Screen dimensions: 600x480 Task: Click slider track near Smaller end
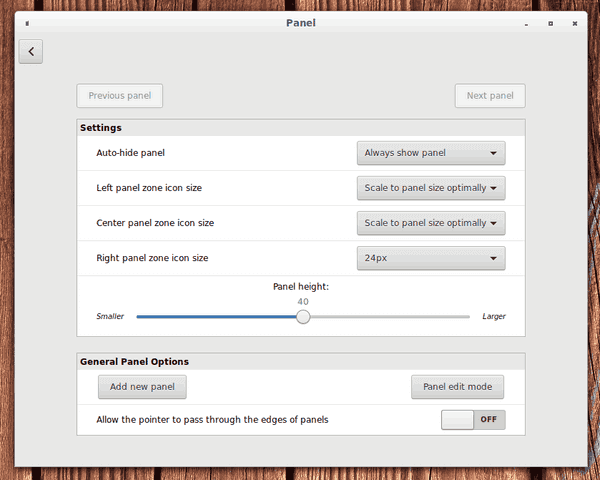pyautogui.click(x=147, y=317)
